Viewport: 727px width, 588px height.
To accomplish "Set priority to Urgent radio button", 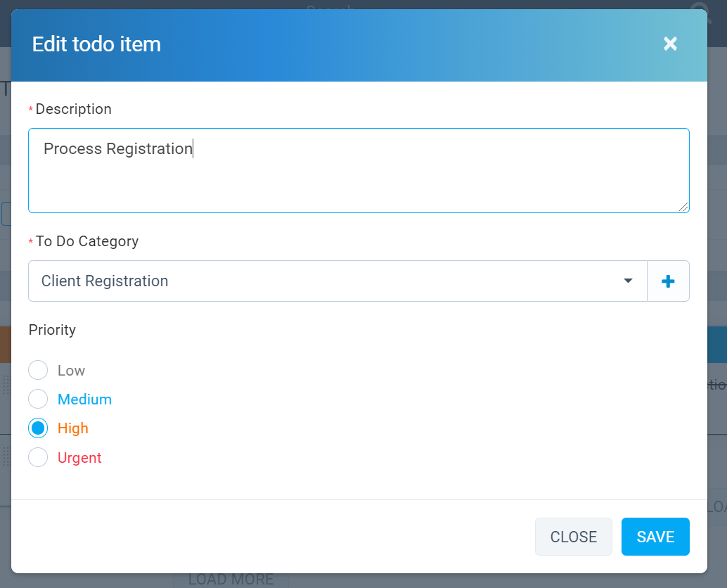I will point(38,458).
